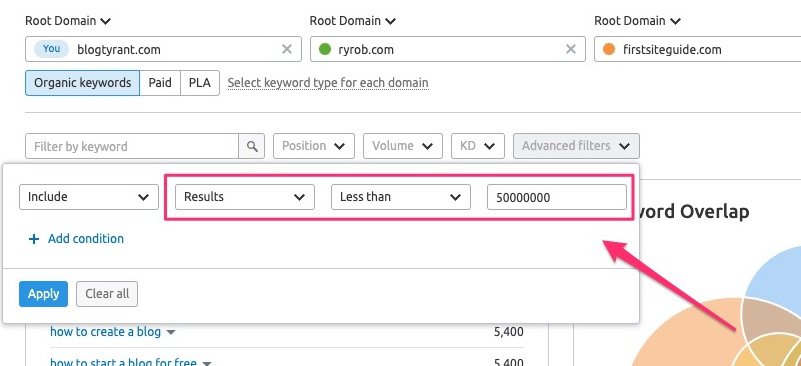Click the ryrob.com domain field
The height and width of the screenshot is (366, 801).
tap(447, 49)
